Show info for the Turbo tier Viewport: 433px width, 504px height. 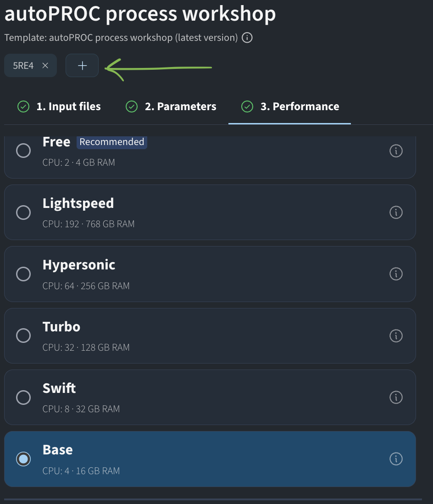pos(396,336)
